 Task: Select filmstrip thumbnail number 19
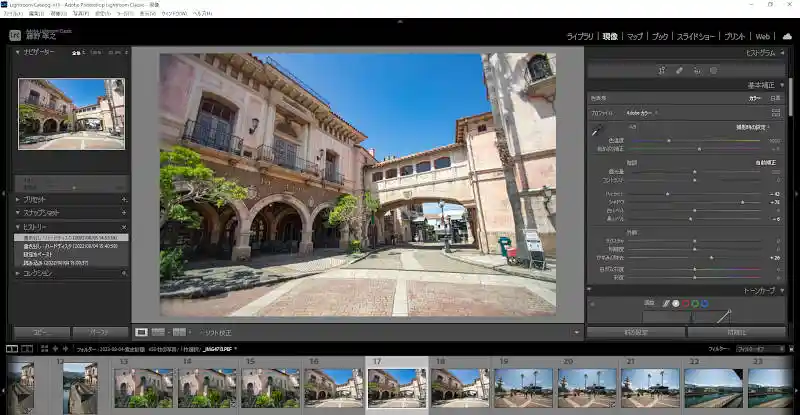pyautogui.click(x=523, y=387)
